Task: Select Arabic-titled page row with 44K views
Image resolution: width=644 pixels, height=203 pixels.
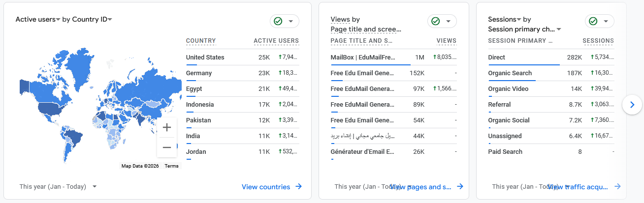Action: [394, 136]
